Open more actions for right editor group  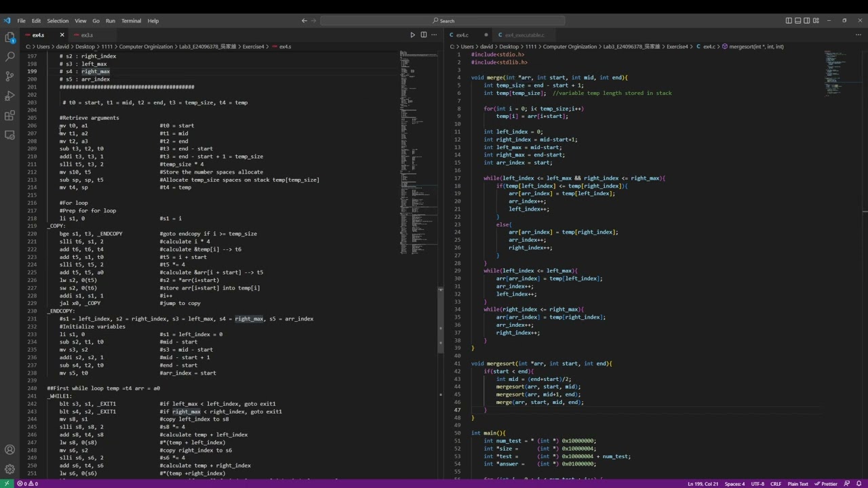tap(859, 35)
